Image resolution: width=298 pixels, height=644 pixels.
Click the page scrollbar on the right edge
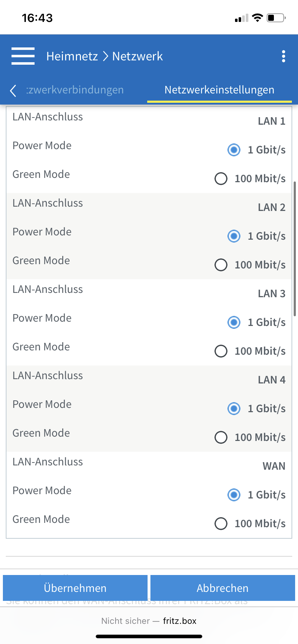click(x=295, y=249)
